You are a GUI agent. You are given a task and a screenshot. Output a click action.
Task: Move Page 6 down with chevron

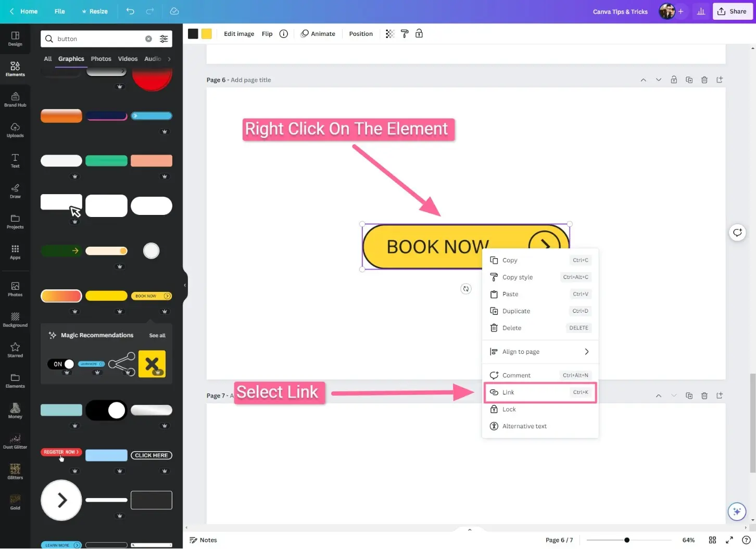[659, 80]
